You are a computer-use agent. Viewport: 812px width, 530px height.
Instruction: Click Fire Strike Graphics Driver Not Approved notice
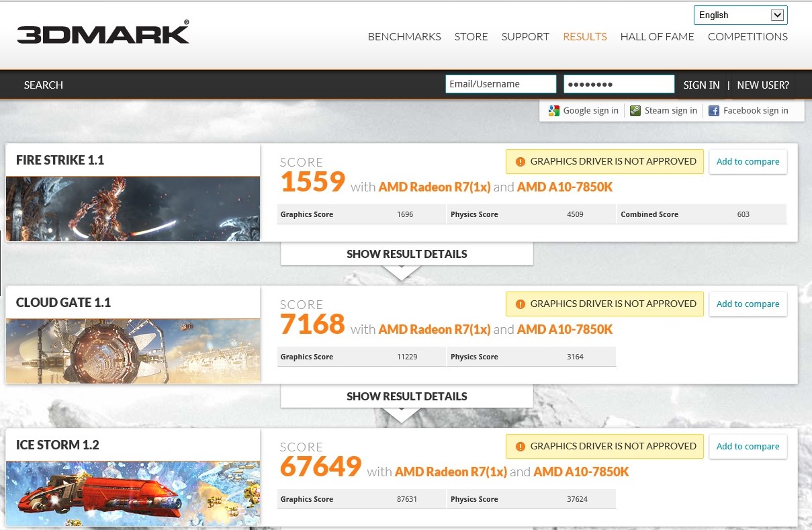point(604,161)
